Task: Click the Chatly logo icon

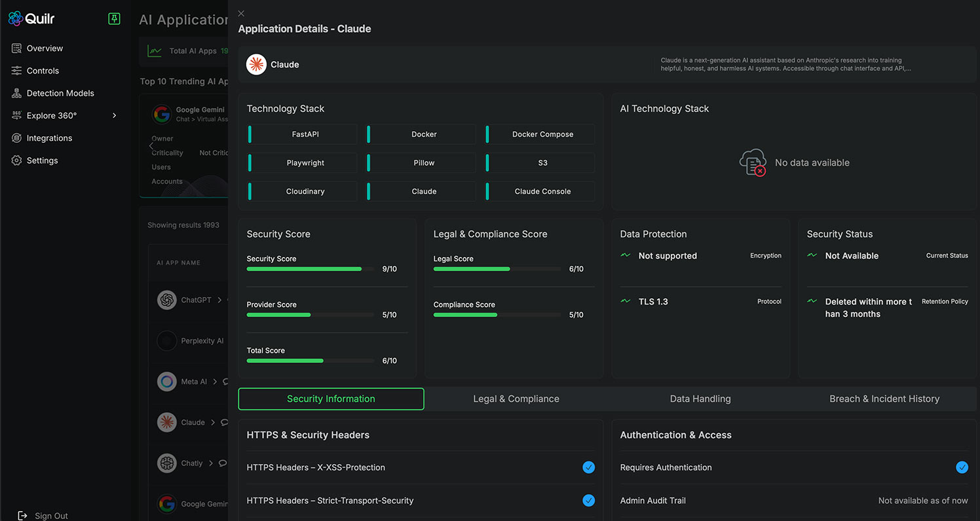Action: (167, 463)
